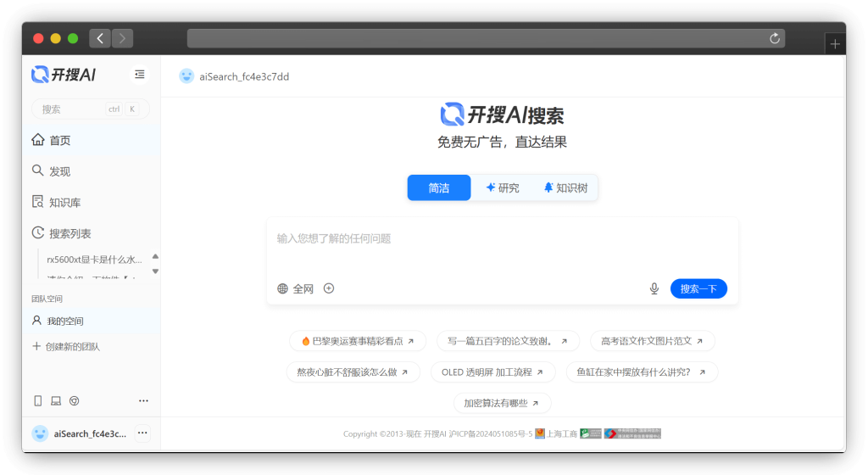Viewport: 868px width, 475px height.
Task: Click the sidebar 搜索 search field
Action: 90,109
